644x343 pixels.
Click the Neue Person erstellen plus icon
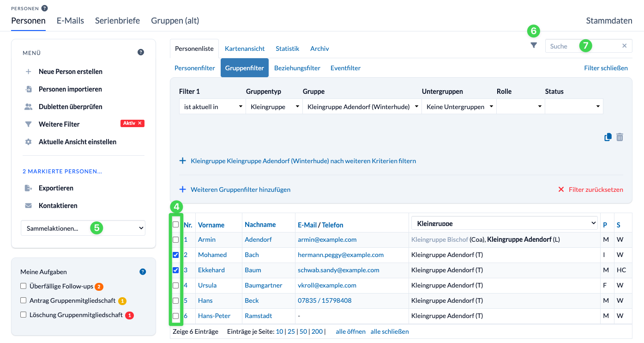28,71
